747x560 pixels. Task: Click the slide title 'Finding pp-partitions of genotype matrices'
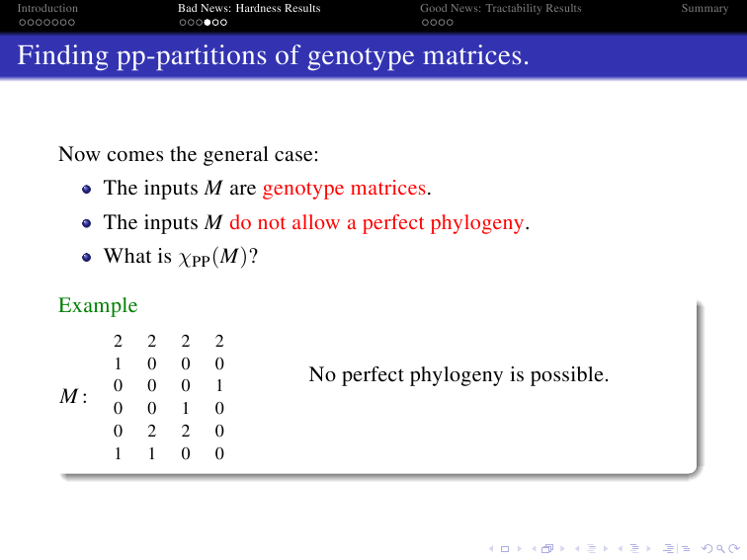point(274,55)
